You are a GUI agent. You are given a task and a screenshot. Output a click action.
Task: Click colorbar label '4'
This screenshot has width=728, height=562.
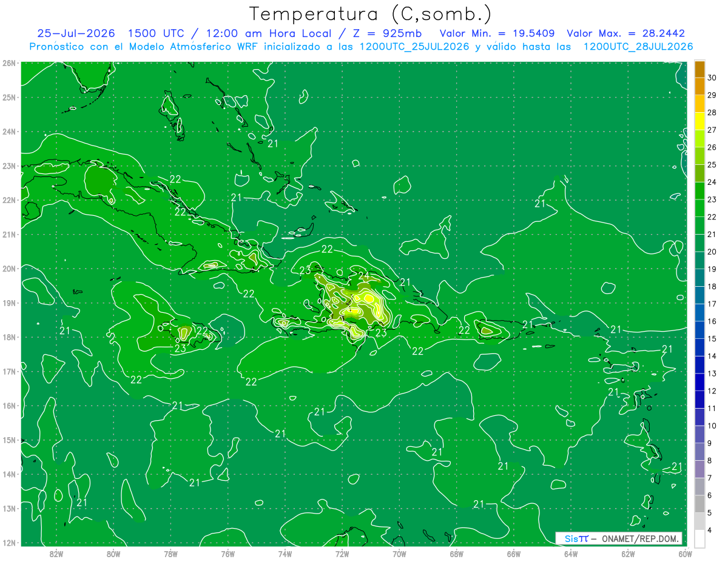click(710, 530)
